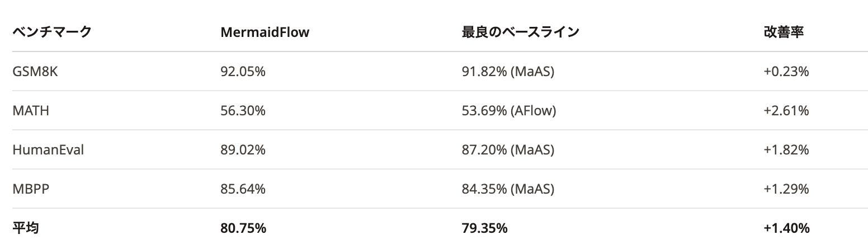
Task: Select the HumanEval benchmark cell
Action: click(48, 149)
